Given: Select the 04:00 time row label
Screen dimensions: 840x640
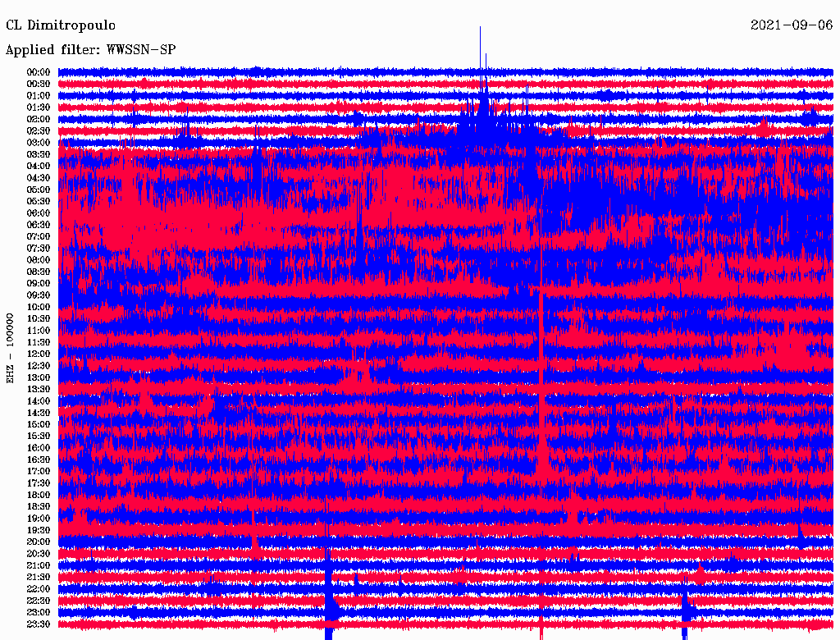Looking at the screenshot, I should click(x=39, y=167).
